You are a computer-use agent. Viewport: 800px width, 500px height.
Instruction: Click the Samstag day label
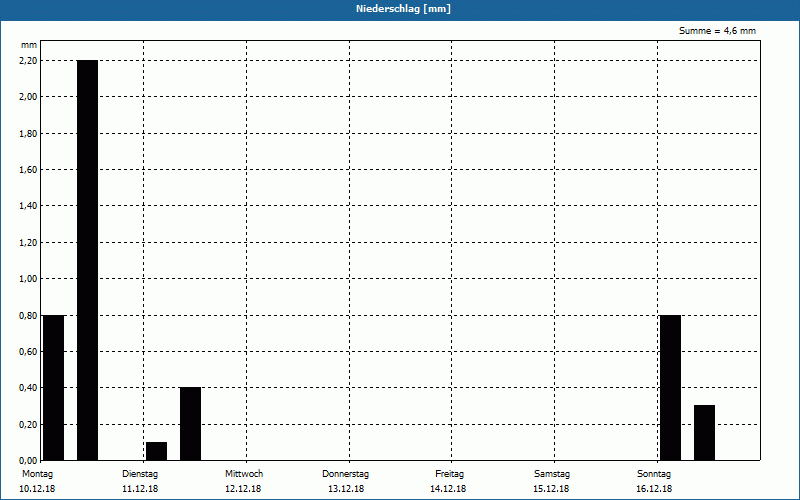click(552, 474)
